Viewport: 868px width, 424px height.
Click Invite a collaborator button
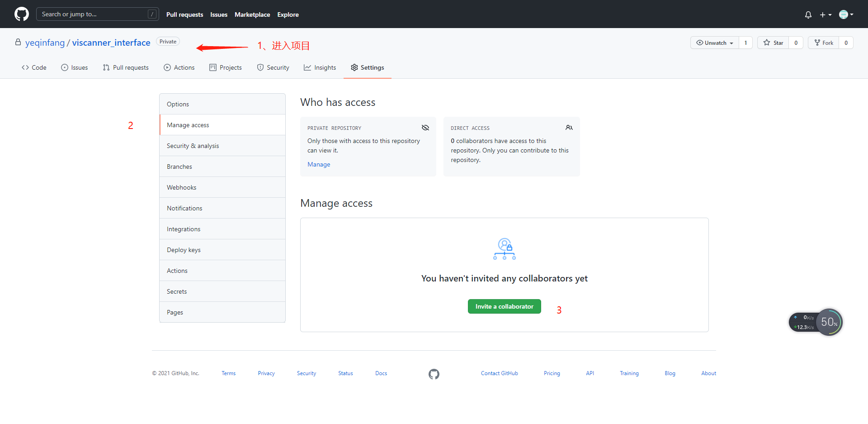click(505, 306)
